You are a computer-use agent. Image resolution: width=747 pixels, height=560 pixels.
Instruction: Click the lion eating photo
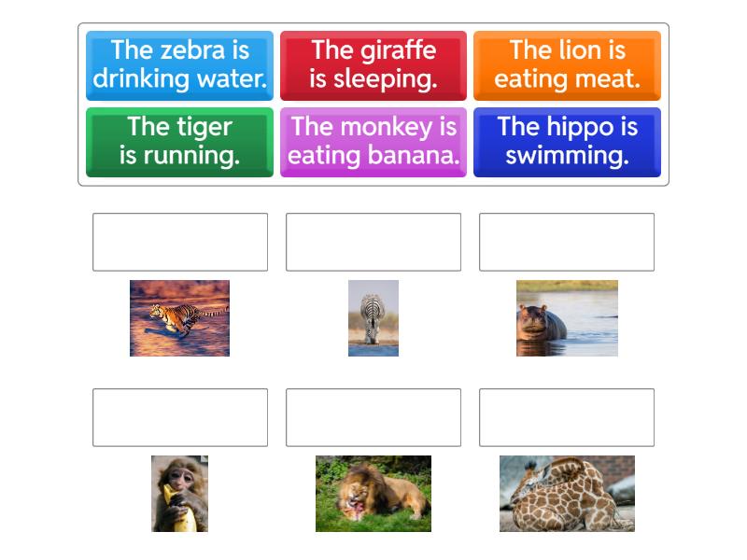(373, 494)
